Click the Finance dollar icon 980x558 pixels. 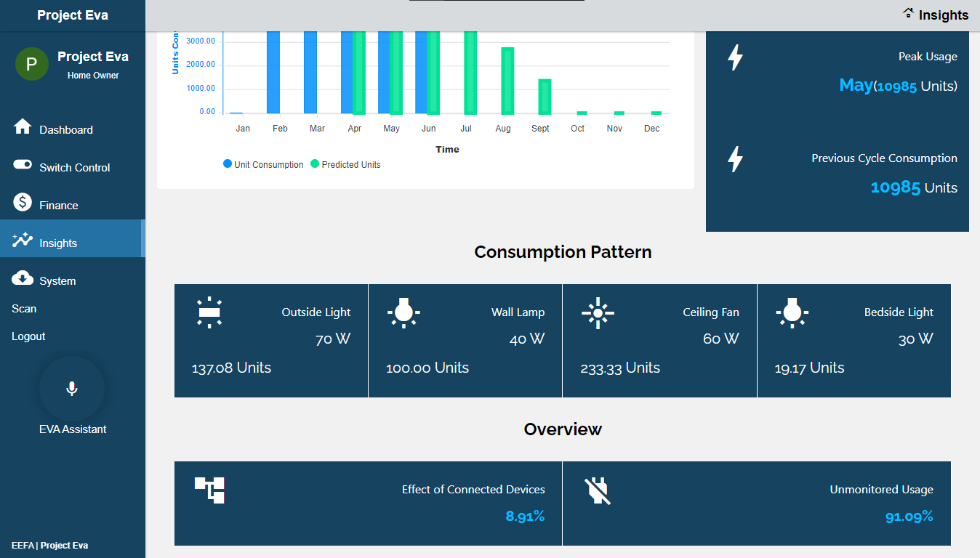[23, 202]
